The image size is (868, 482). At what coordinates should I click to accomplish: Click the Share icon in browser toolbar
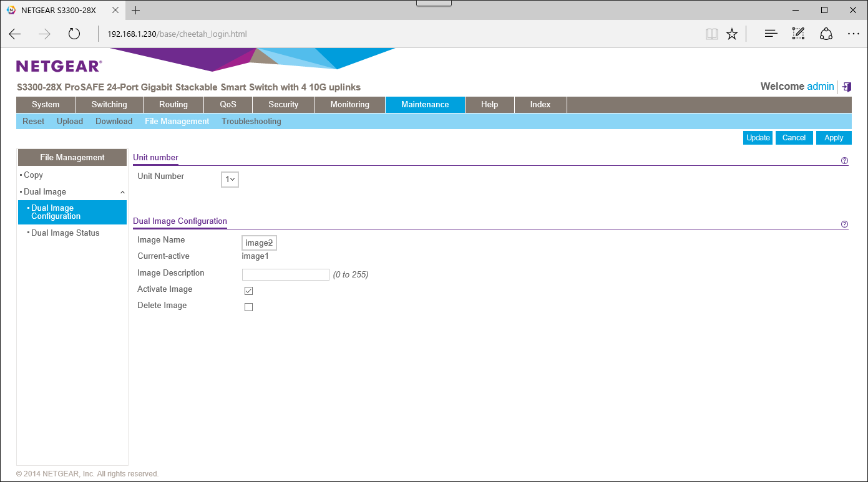coord(826,34)
